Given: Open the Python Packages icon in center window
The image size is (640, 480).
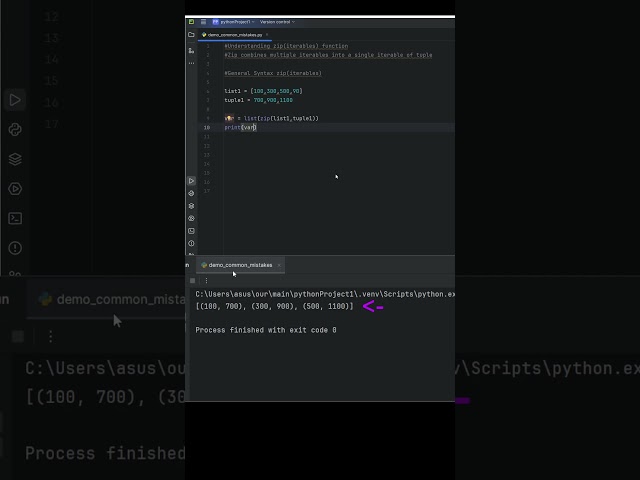Looking at the screenshot, I should click(191, 206).
